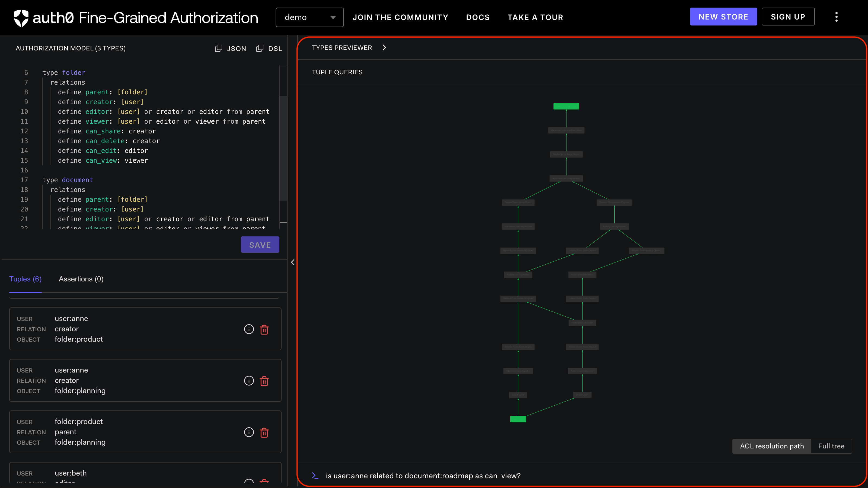Open the demo store dropdown

click(x=309, y=17)
